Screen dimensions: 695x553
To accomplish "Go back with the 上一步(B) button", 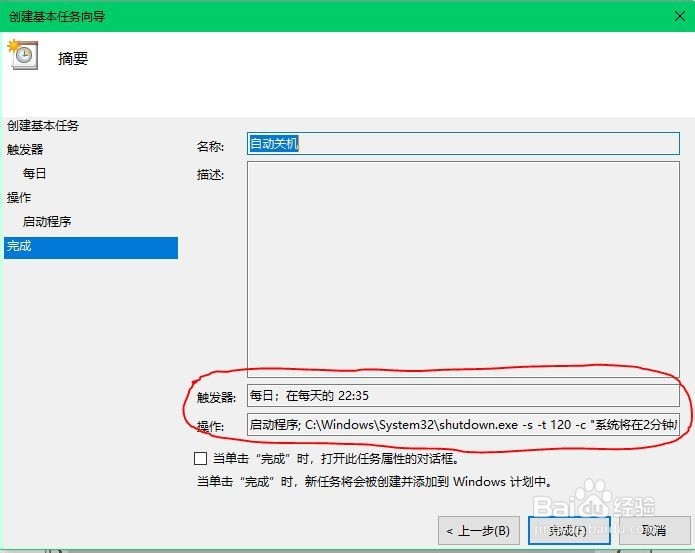I will 478,530.
